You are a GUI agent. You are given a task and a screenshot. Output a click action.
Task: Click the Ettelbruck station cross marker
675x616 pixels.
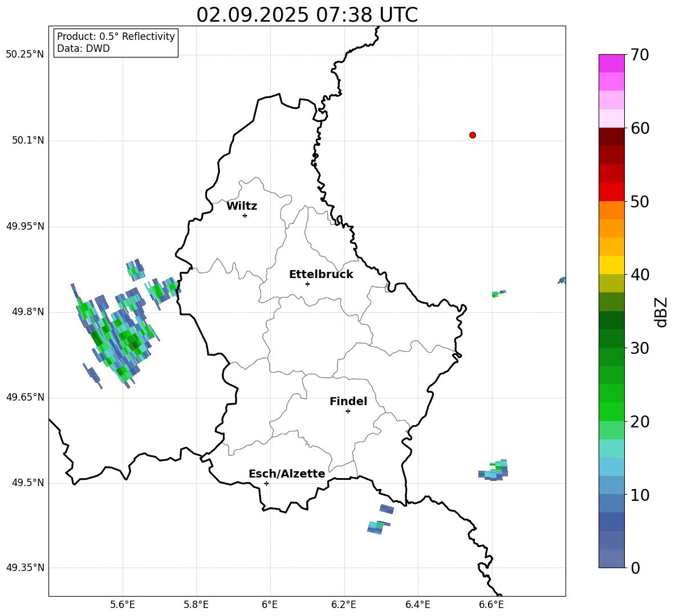click(307, 284)
